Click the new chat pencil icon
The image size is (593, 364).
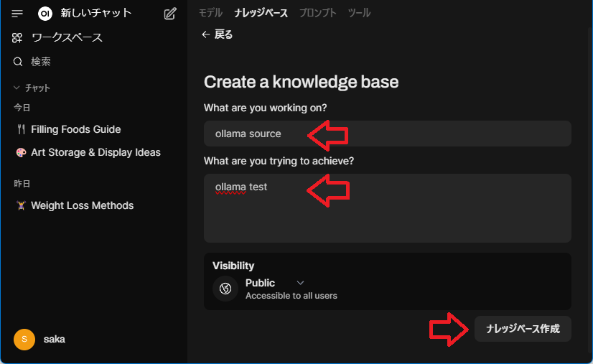tap(170, 14)
